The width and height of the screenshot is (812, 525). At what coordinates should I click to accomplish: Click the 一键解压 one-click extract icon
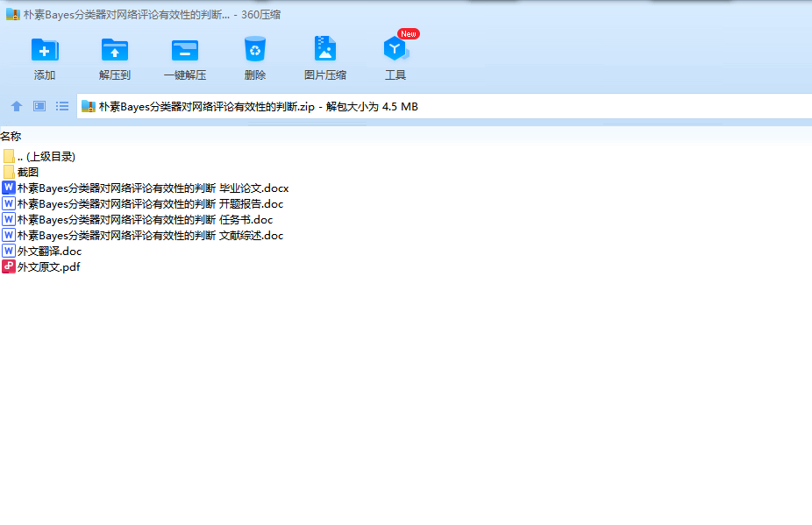pos(185,50)
